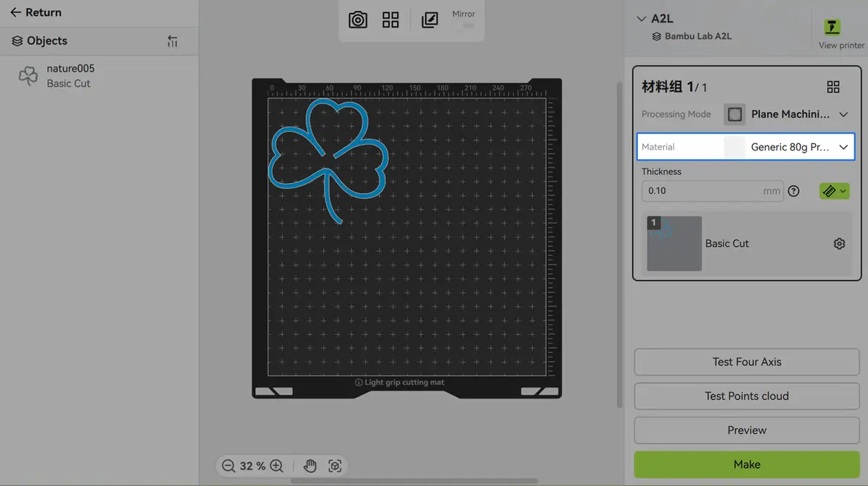Zoom in with the plus magnifier

(276, 466)
